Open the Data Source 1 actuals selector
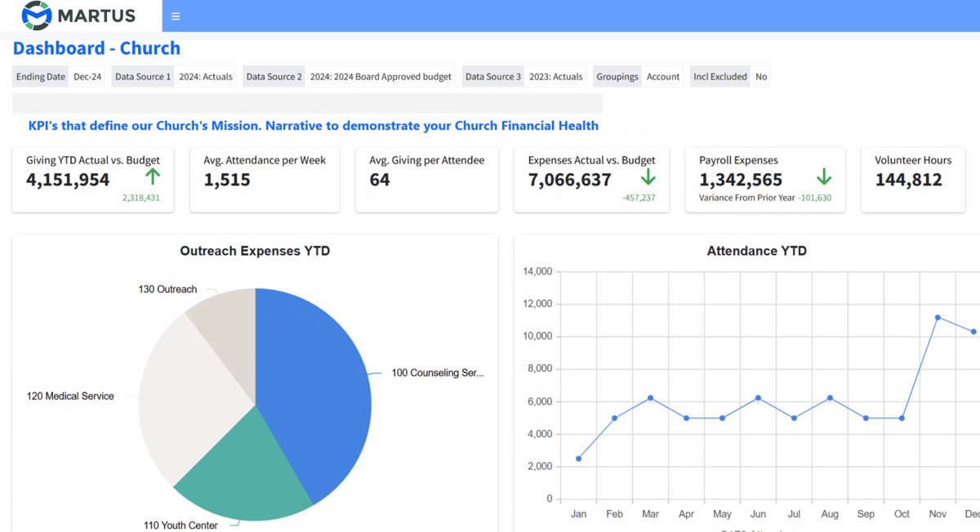The height and width of the screenshot is (532, 980). pos(206,76)
